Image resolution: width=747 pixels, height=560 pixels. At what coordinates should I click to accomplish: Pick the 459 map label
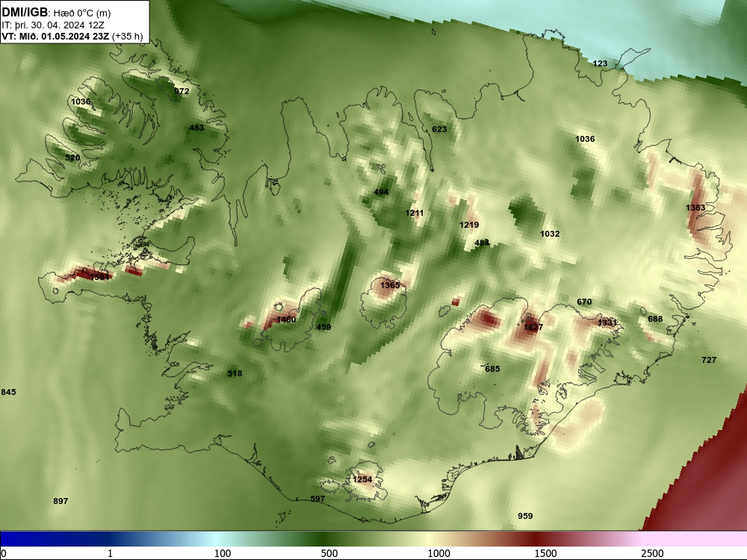(x=323, y=327)
